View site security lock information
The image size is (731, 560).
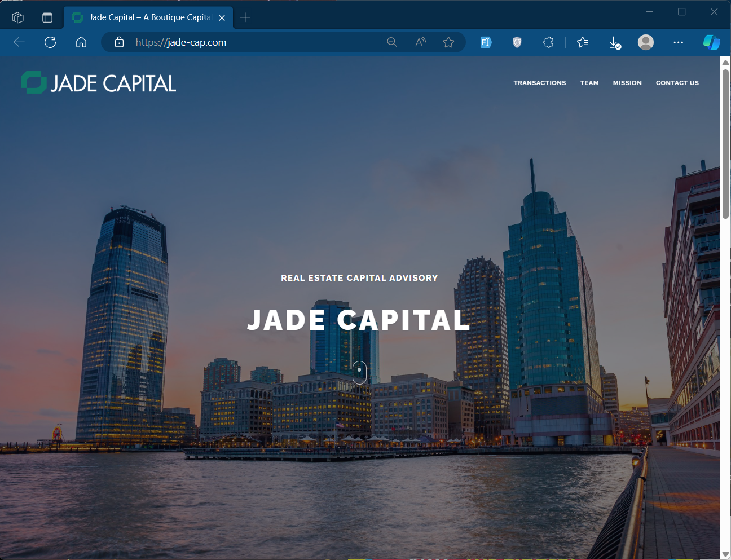tap(119, 42)
